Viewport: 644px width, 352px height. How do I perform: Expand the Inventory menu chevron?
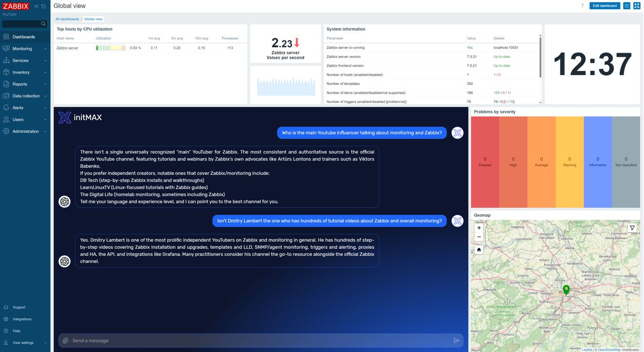click(x=46, y=72)
